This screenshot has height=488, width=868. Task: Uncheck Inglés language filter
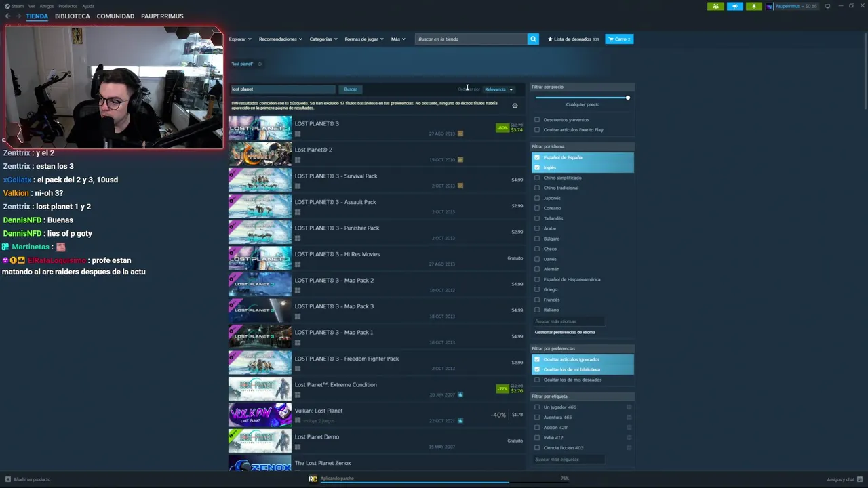tap(537, 167)
